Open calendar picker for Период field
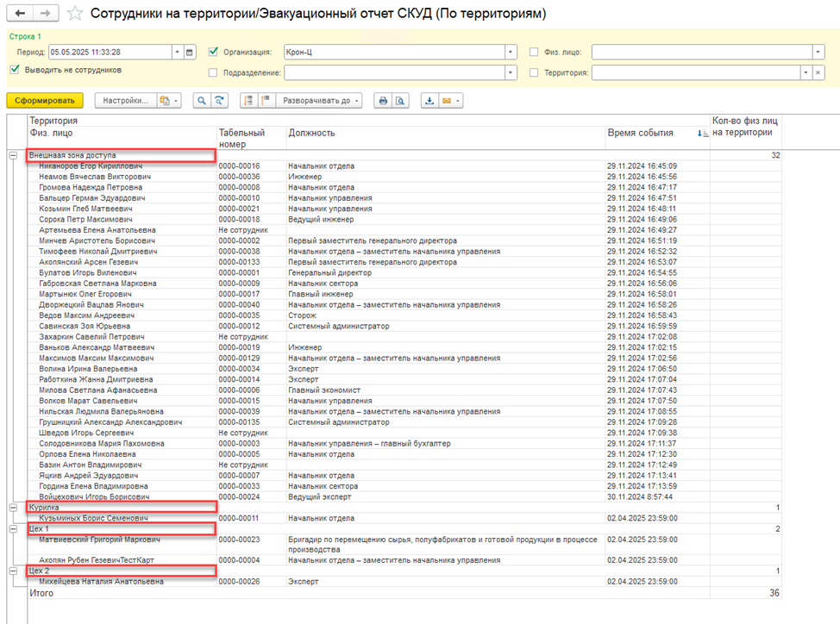The width and height of the screenshot is (840, 624). 190,52
